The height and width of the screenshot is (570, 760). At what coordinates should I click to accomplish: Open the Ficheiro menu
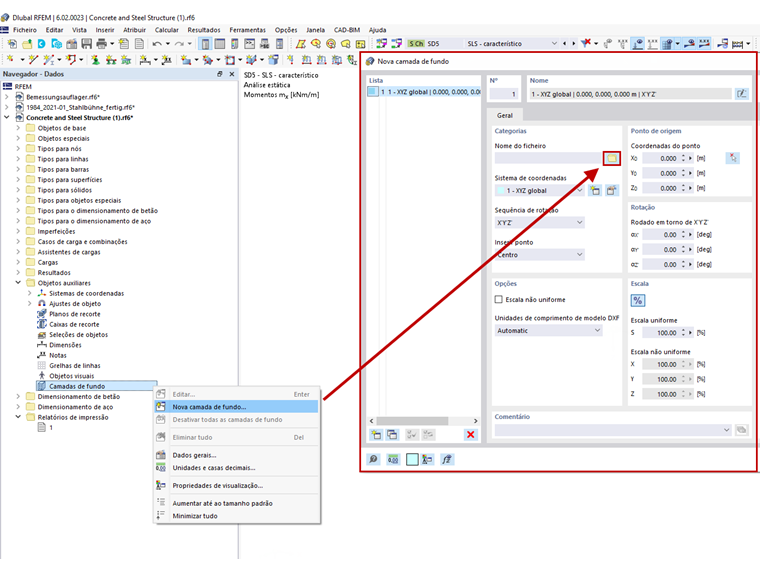pyautogui.click(x=25, y=30)
